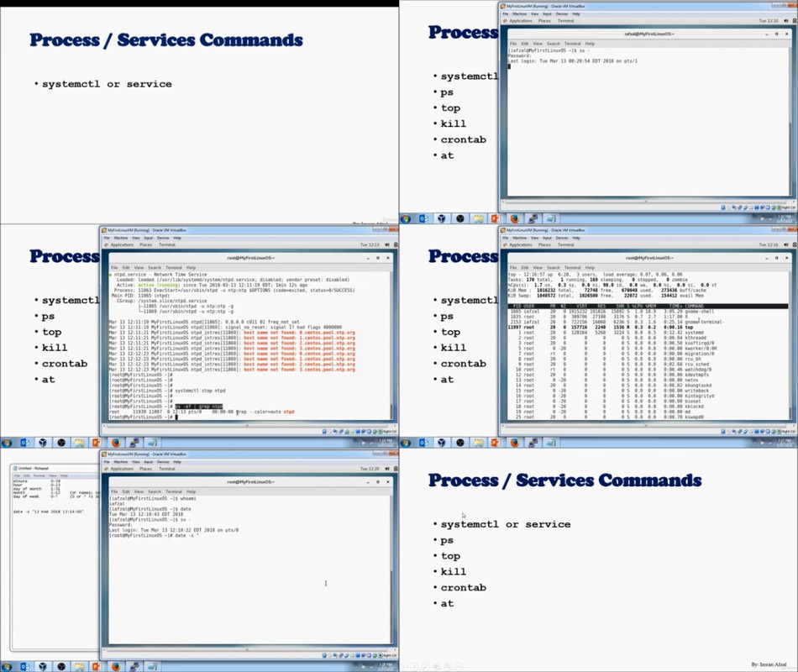Open the Places menu in the GNOME bar with the Tue 12:13 clock
Image resolution: width=798 pixels, height=672 pixels.
(x=145, y=245)
